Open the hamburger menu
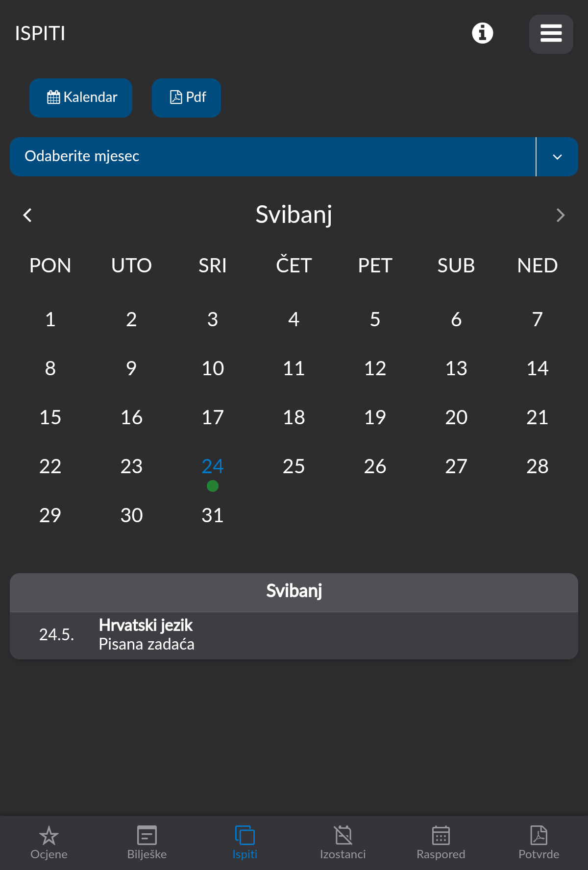Viewport: 588px width, 870px height. (x=551, y=34)
